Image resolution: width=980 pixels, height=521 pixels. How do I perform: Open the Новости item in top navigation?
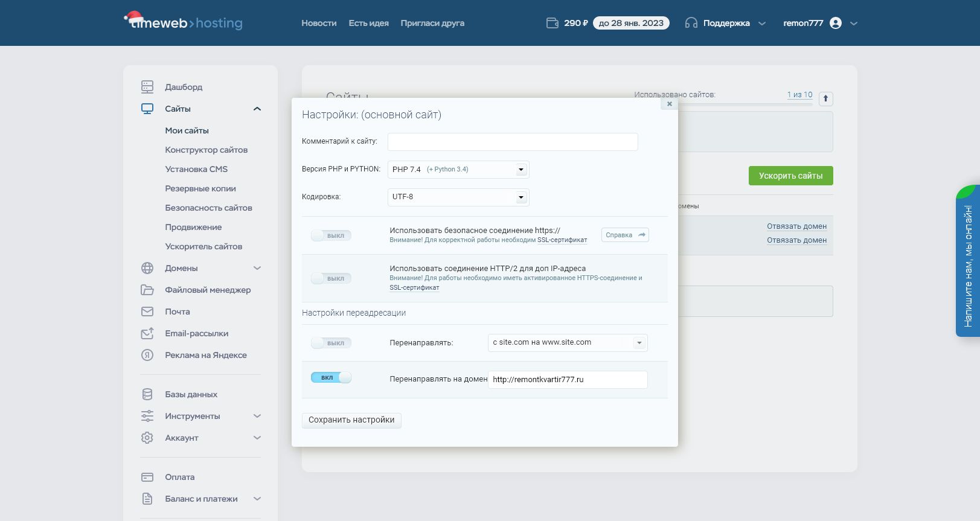click(x=319, y=23)
